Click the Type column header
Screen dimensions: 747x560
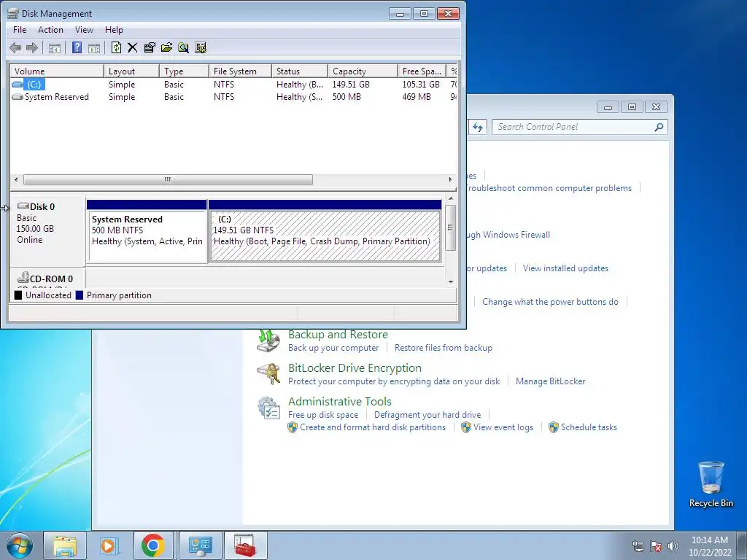pyautogui.click(x=184, y=71)
